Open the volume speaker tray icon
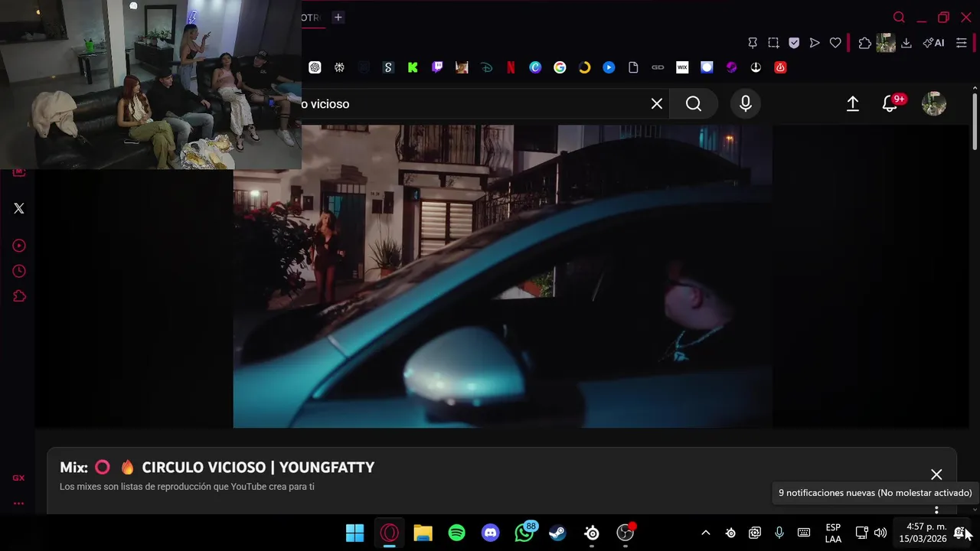Image resolution: width=980 pixels, height=551 pixels. (x=880, y=533)
